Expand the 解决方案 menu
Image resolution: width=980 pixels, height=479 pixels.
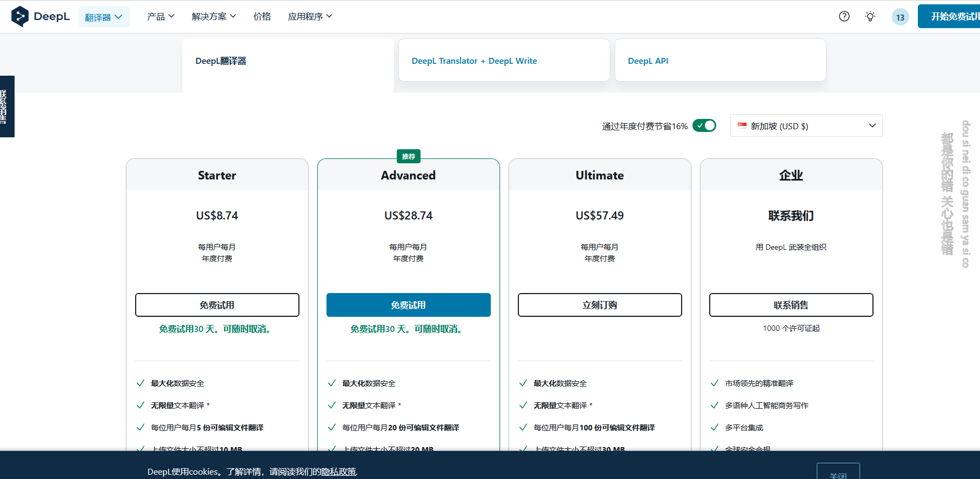[214, 17]
